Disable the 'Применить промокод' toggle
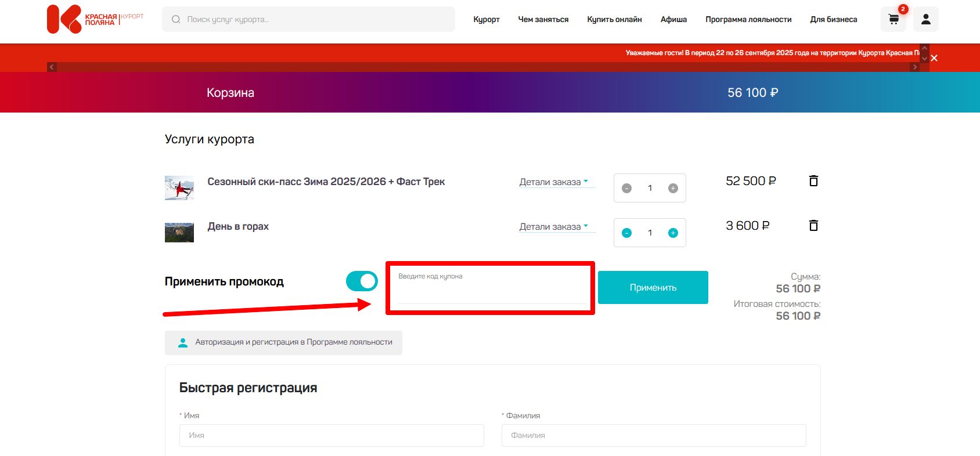 click(x=362, y=281)
